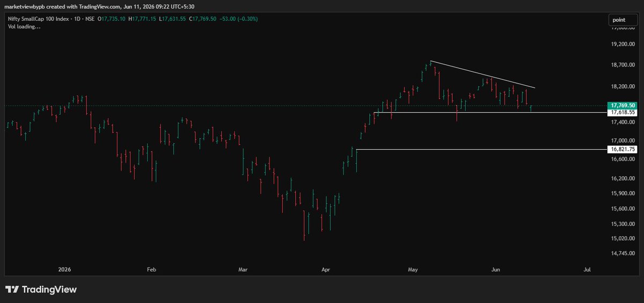644x303 pixels.
Task: Click the Nifty SmallCap 100 Index title
Action: point(39,19)
